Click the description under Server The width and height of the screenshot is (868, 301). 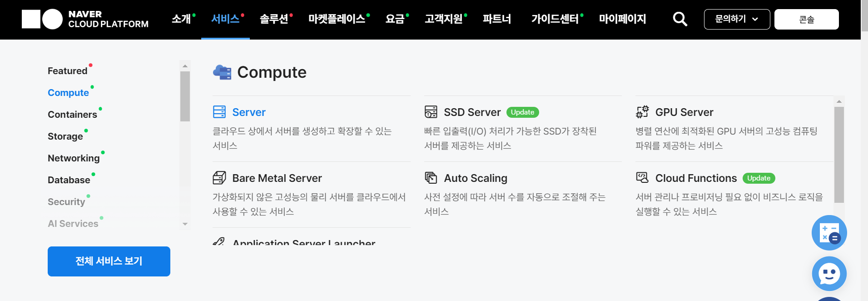(x=302, y=138)
